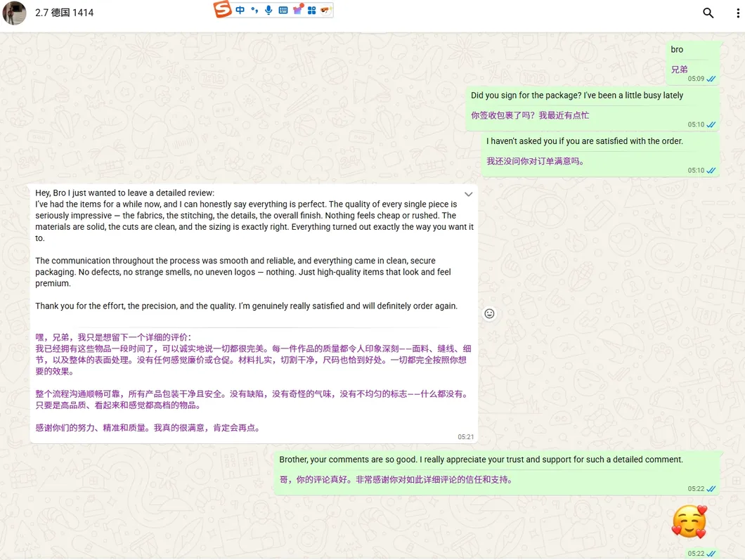Click the contact profile avatar
The height and width of the screenshot is (560, 745).
click(14, 13)
